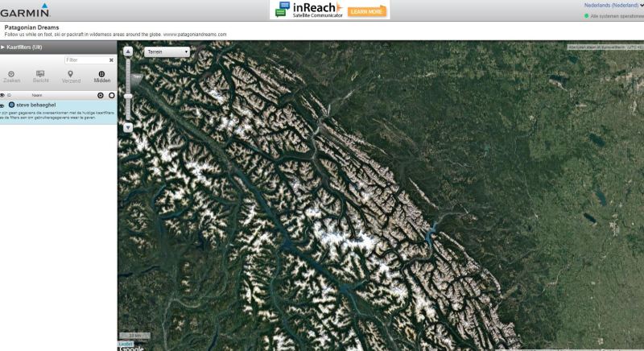The image size is (644, 351).
Task: Sort the list by the Naam column
Action: click(37, 95)
